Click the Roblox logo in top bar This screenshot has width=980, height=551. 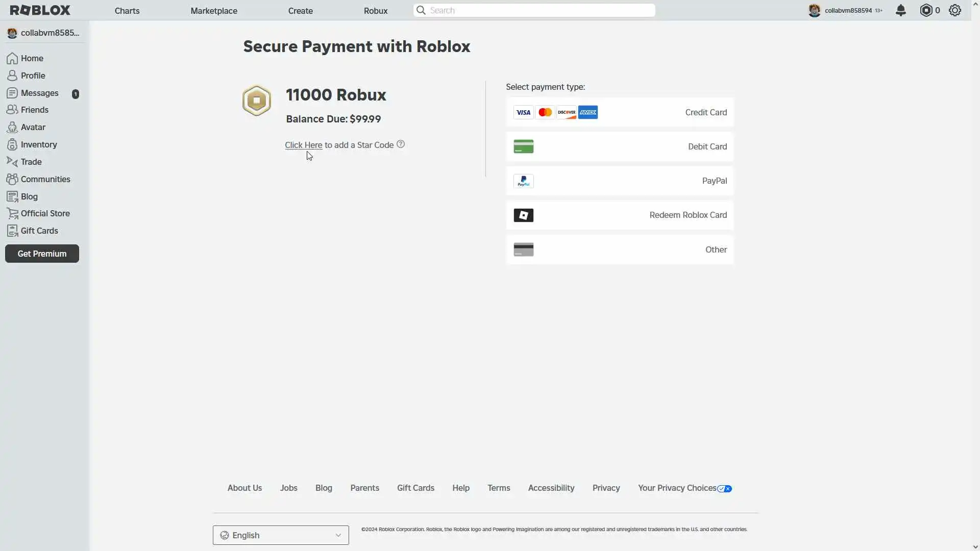40,10
